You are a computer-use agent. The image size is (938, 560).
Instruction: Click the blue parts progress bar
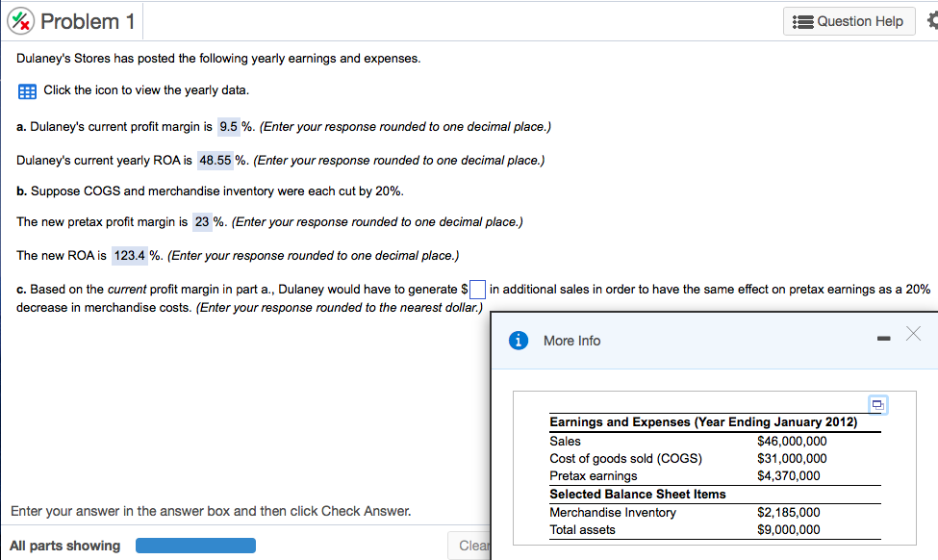(x=195, y=546)
